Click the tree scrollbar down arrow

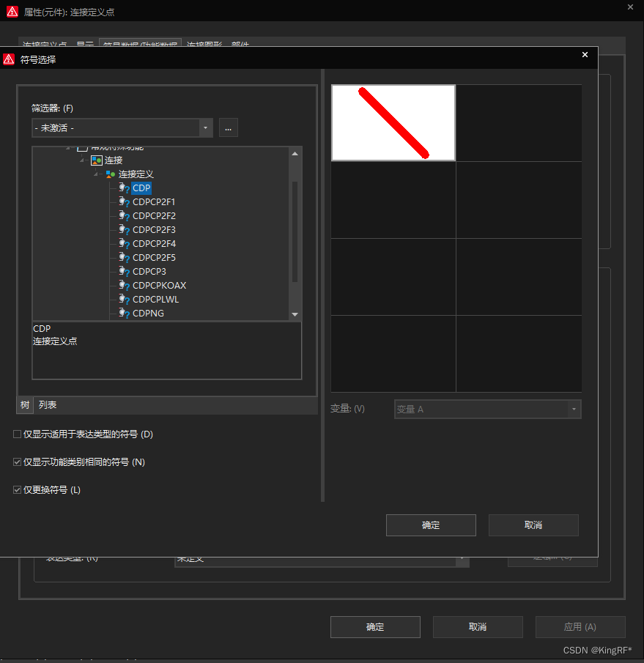click(295, 314)
